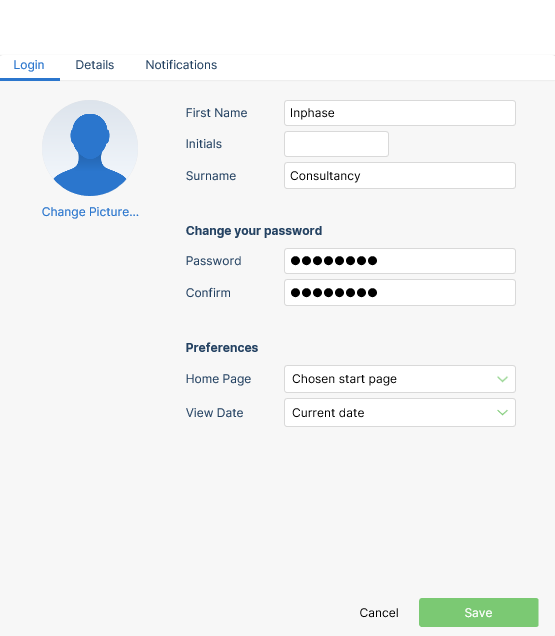Image resolution: width=555 pixels, height=636 pixels.
Task: Click the Password field
Action: (x=400, y=261)
